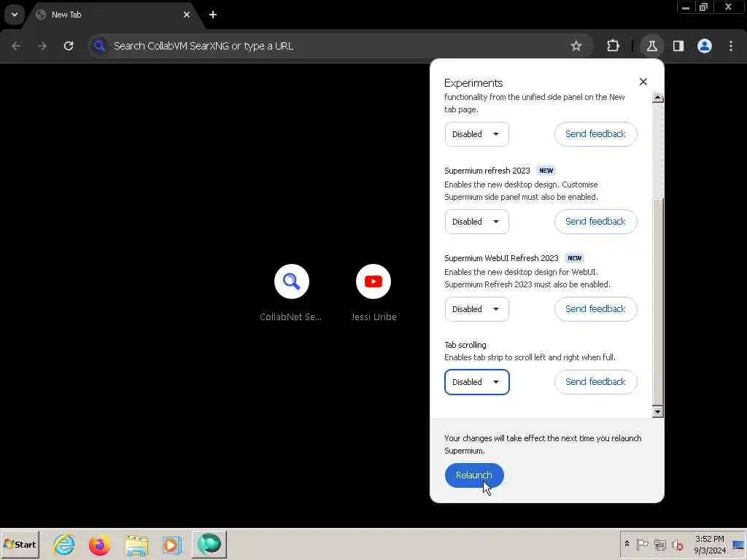747x560 pixels.
Task: Click the Tab scrolling experiment title
Action: point(465,345)
